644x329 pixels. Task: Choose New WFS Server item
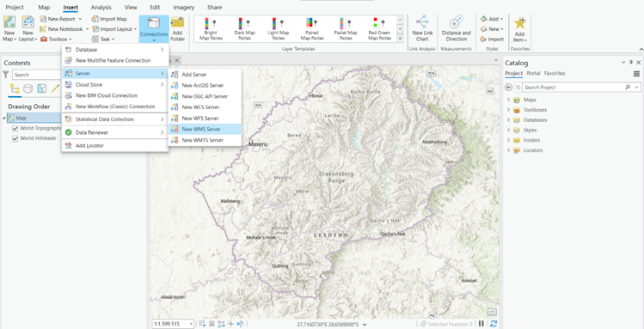(205, 119)
